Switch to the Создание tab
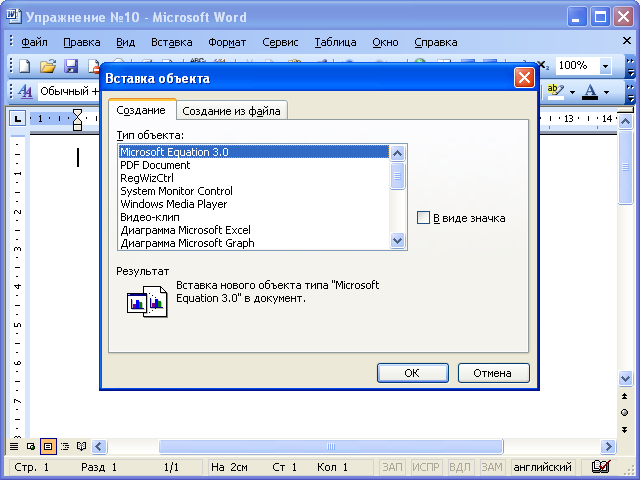The width and height of the screenshot is (640, 480). coord(141,110)
